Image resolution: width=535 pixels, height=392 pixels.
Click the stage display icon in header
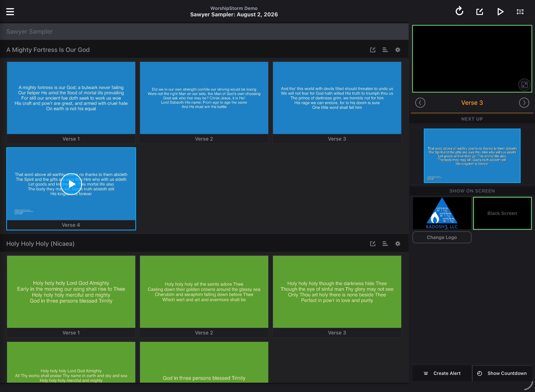coord(520,12)
